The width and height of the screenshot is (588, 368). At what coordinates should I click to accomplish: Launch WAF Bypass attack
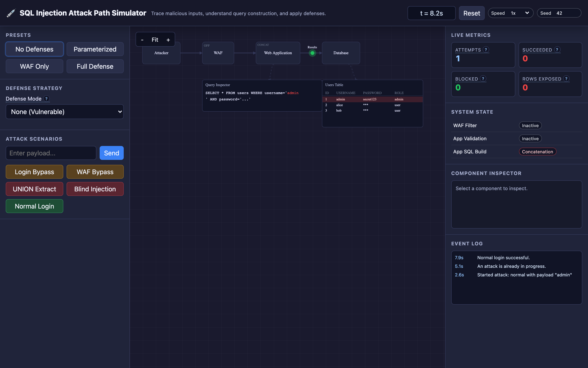[95, 172]
